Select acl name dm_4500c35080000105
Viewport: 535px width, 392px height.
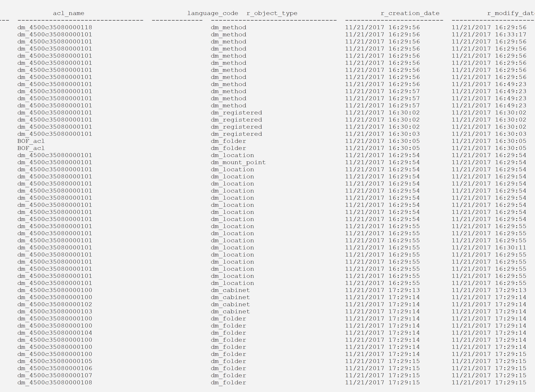pyautogui.click(x=55, y=361)
